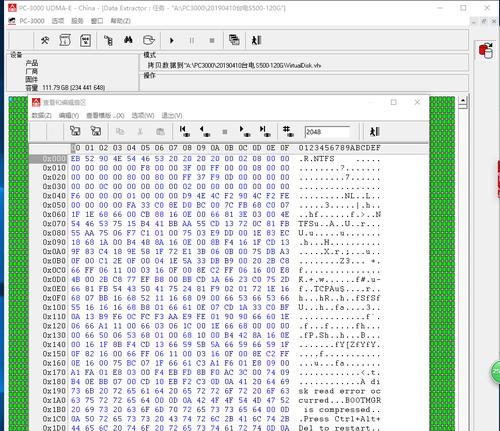Click ASCII text '.R.NTFS' in first row

click(317, 159)
